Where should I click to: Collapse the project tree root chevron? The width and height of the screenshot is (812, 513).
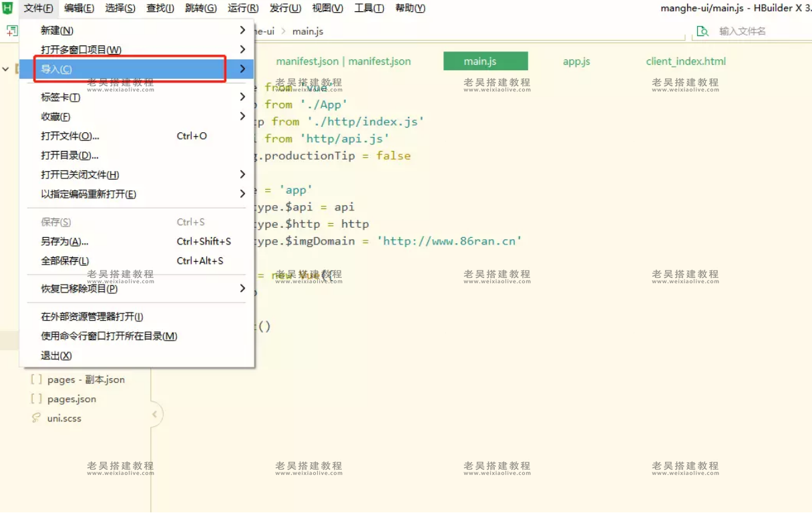[6, 69]
